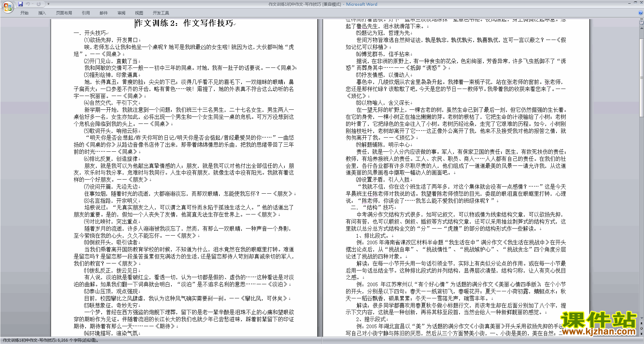Click line ⑷自然交代，平引下文
644x344 pixels.
click(111, 103)
